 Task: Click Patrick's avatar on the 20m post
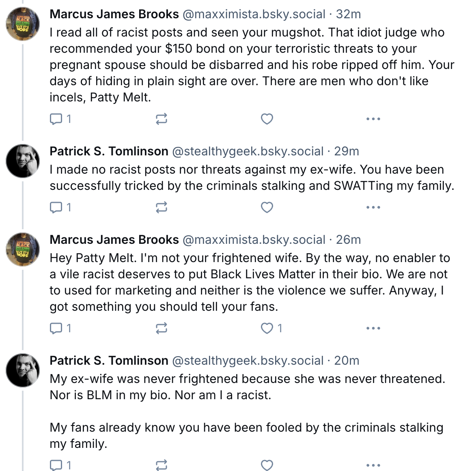coord(23,370)
